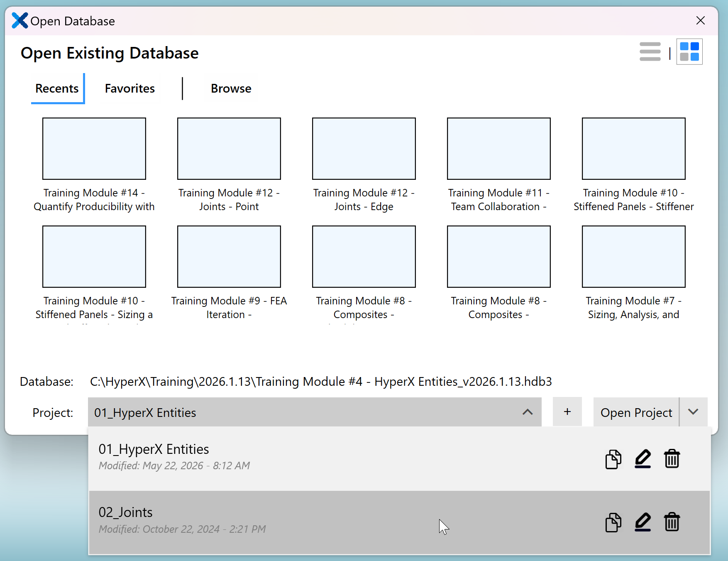The image size is (728, 561).
Task: Delete the 01_HyperX Entities project
Action: (x=672, y=459)
